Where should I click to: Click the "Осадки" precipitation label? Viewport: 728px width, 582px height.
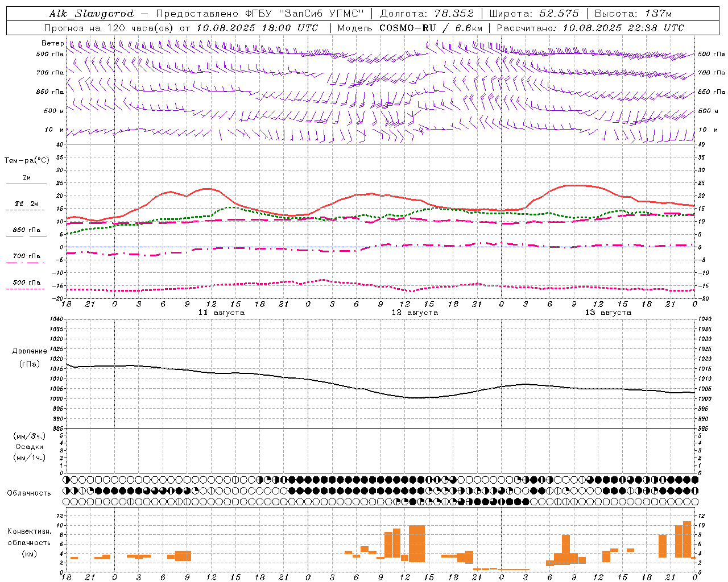tap(30, 447)
